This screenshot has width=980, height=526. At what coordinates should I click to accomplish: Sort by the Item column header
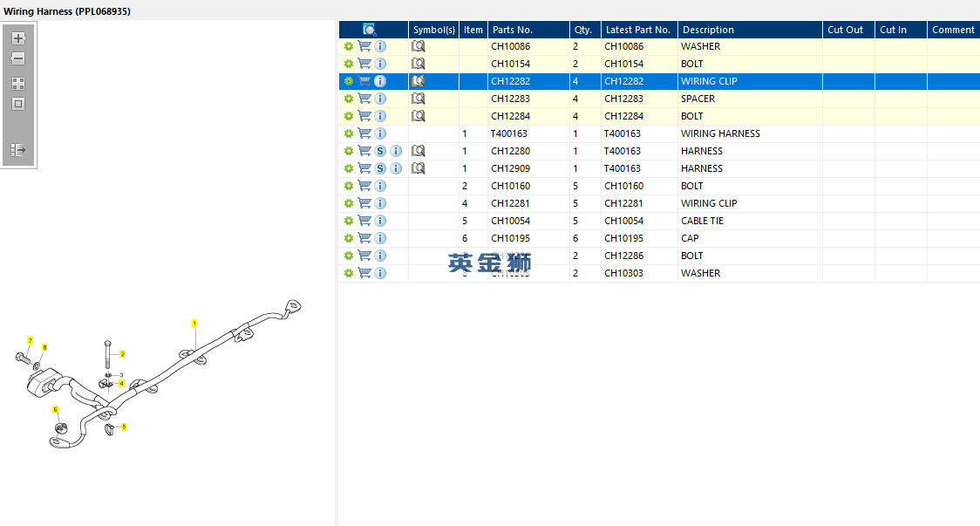coord(473,30)
